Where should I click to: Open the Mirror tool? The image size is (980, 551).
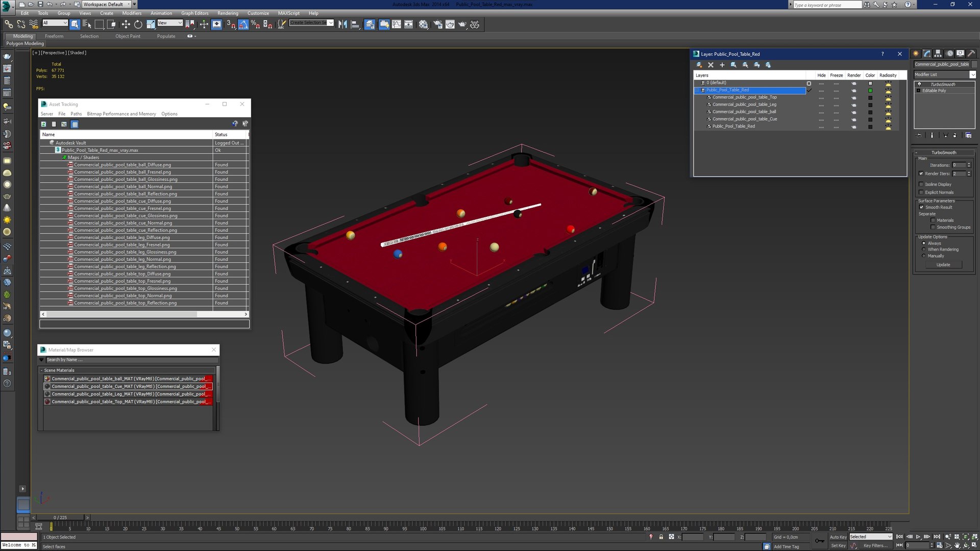coord(342,24)
